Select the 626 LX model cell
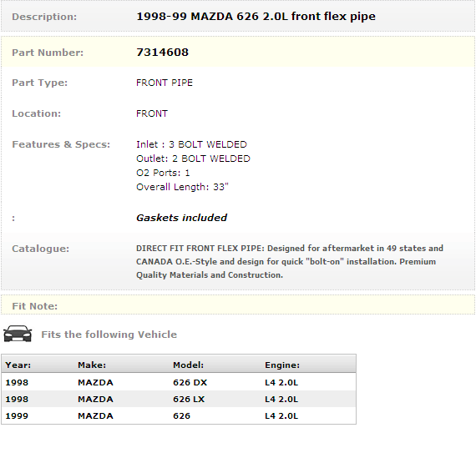The width and height of the screenshot is (476, 458). [189, 399]
